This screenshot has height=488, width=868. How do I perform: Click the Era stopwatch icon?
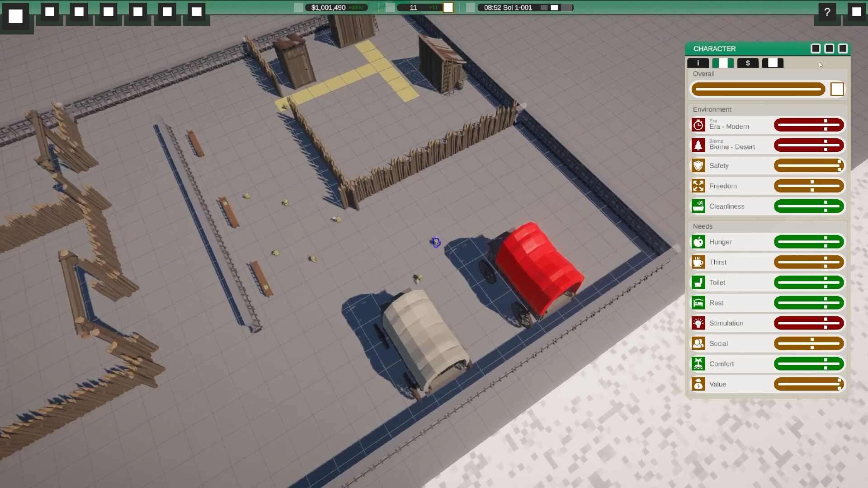(698, 125)
